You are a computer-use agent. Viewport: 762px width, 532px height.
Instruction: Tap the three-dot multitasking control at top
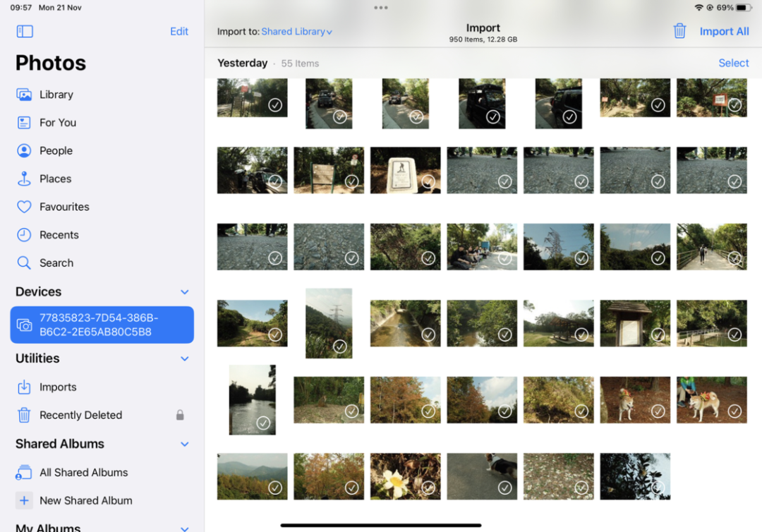[381, 8]
